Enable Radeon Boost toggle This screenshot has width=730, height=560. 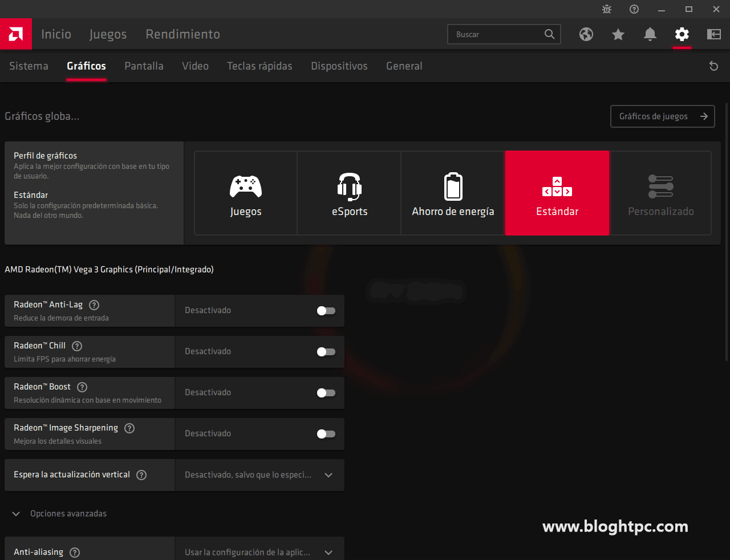click(326, 393)
